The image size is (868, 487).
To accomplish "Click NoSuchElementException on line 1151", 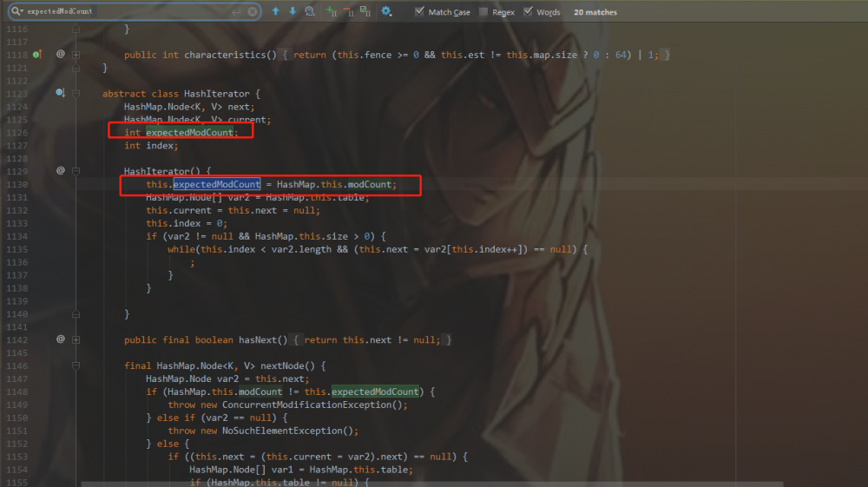I will pos(282,431).
